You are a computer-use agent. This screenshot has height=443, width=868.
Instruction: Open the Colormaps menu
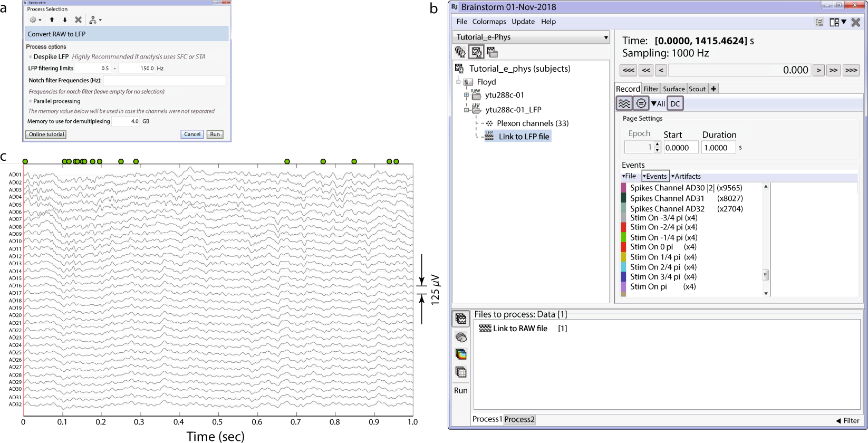point(489,22)
